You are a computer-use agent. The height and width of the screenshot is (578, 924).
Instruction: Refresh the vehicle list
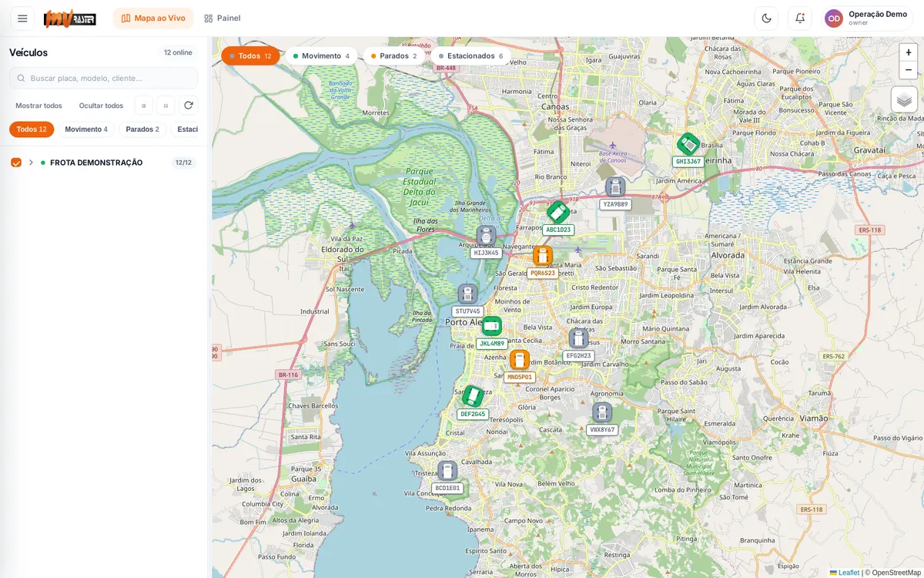(x=188, y=106)
